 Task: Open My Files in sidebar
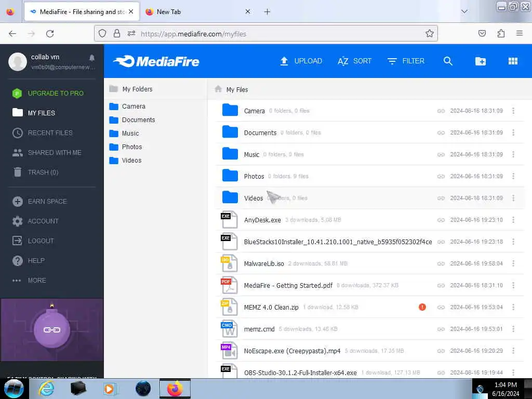point(34,113)
